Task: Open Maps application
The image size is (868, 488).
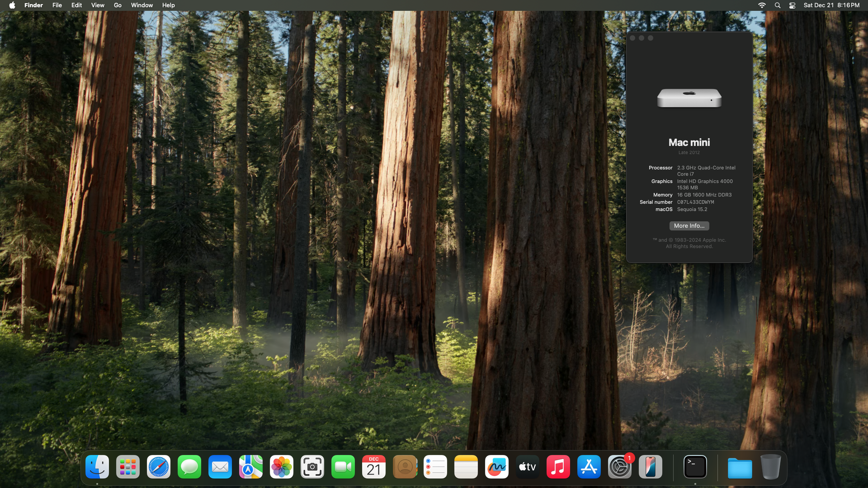Action: click(250, 467)
